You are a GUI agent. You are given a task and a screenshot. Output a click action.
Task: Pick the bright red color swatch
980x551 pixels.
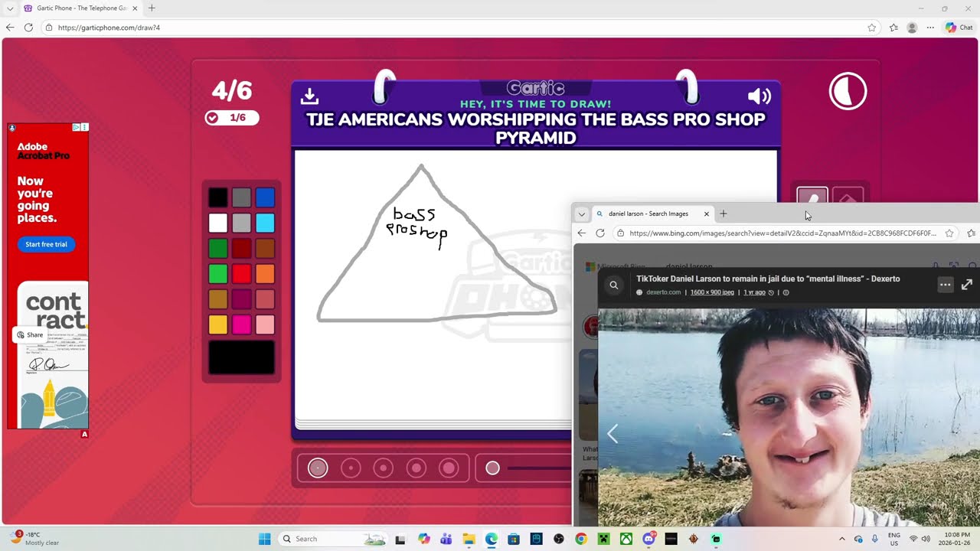click(241, 273)
